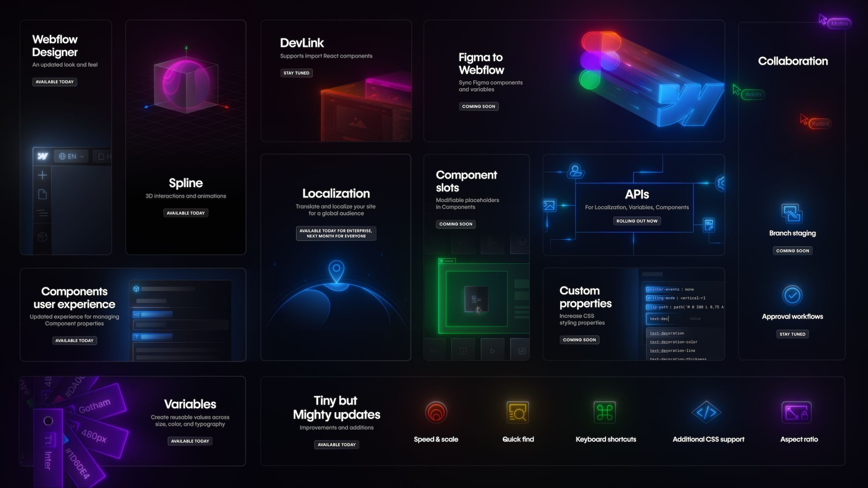
Task: Click the fullscreen icon in the Component slots toolbar
Action: 522,350
